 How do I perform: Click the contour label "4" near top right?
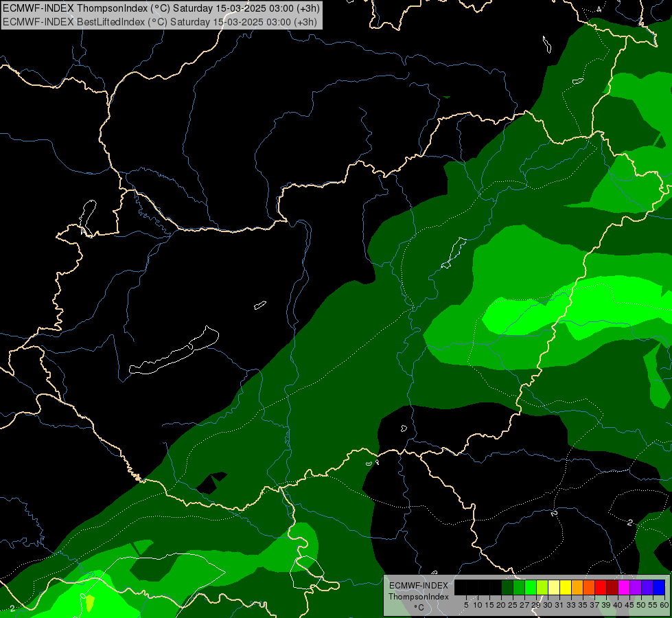click(x=599, y=10)
